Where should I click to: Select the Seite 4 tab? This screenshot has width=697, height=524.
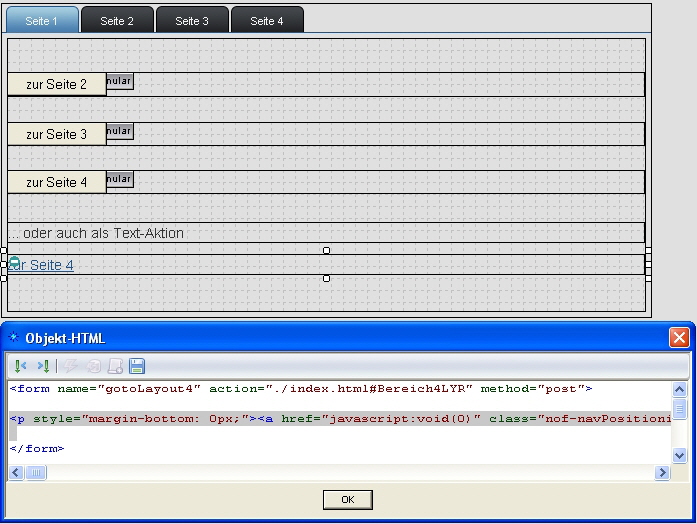pyautogui.click(x=267, y=21)
